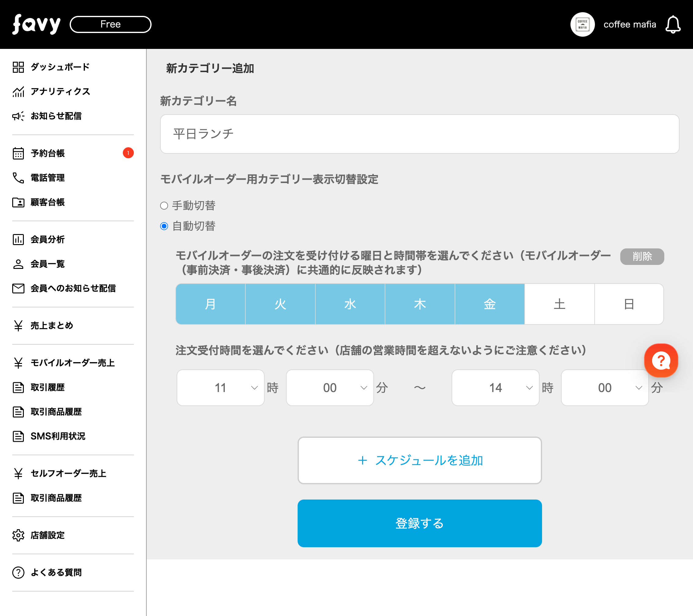Open start hour dropdown showing 11
The image size is (693, 616).
[220, 387]
